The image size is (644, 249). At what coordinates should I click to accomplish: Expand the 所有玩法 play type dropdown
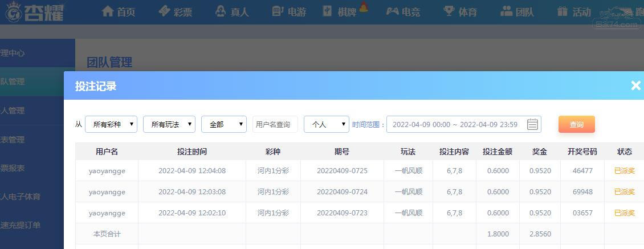169,124
